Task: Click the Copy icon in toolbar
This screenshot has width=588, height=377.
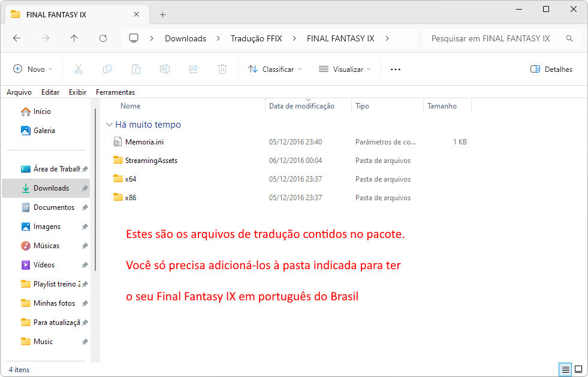Action: [x=107, y=69]
